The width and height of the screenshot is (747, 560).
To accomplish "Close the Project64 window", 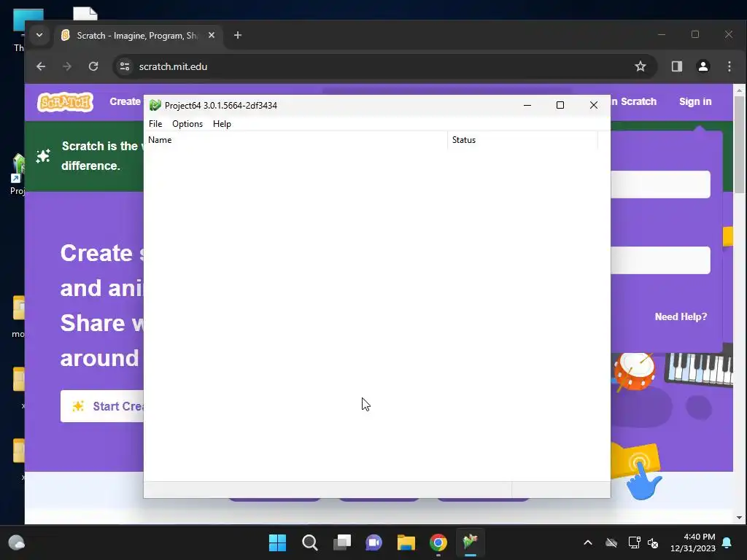I will pos(594,105).
